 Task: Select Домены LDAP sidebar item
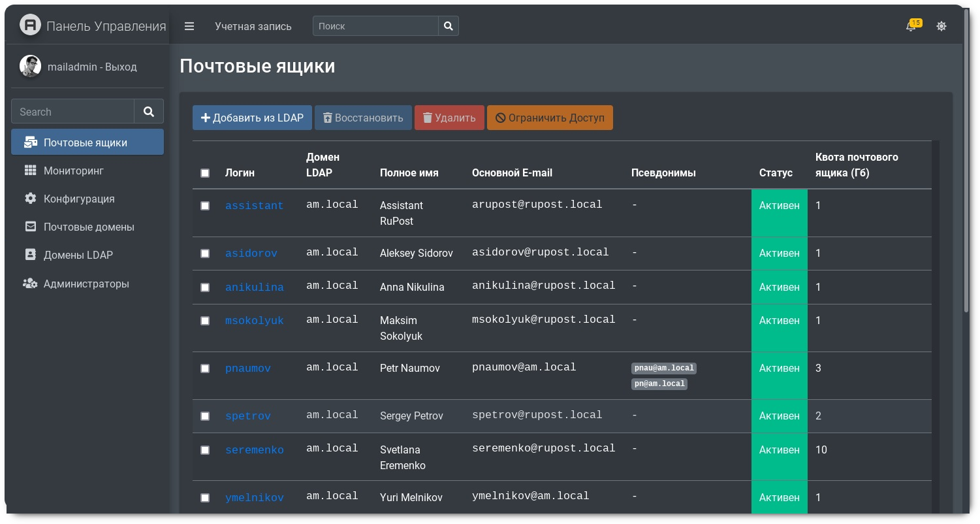click(x=78, y=255)
